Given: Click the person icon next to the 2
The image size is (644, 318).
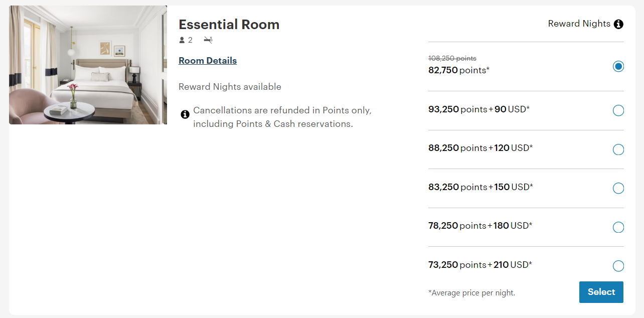Looking at the screenshot, I should [x=181, y=40].
